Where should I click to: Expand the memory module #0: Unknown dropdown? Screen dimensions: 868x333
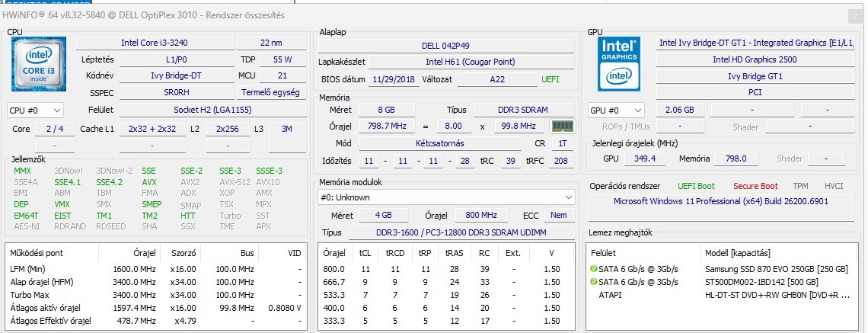pyautogui.click(x=447, y=197)
